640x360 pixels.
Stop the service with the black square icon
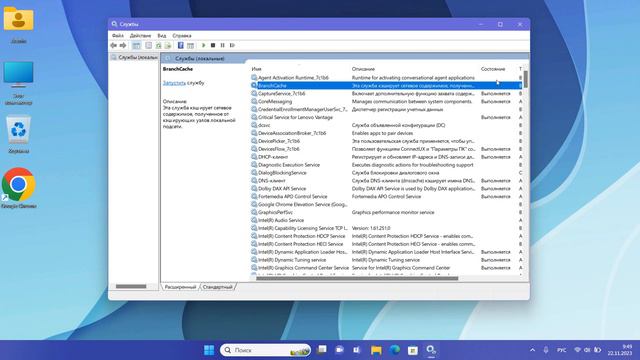213,45
